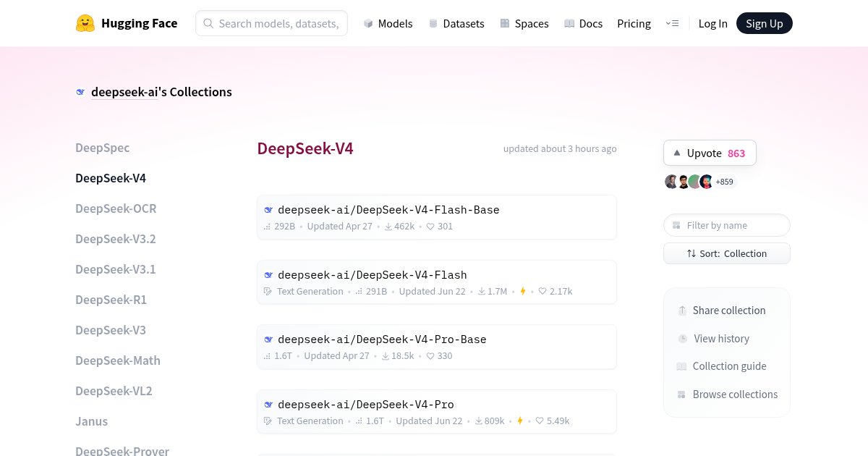This screenshot has height=456, width=868.
Task: Click the download icon showing 809k
Action: click(x=479, y=421)
